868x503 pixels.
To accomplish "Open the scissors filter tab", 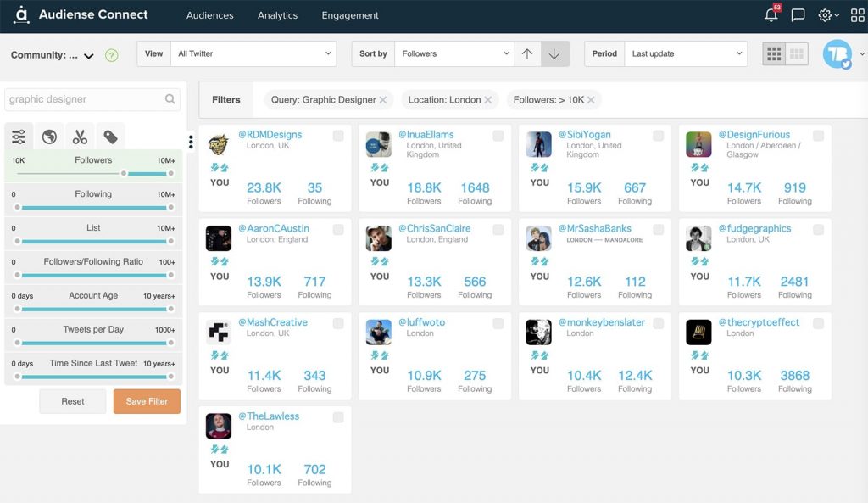I will point(80,137).
